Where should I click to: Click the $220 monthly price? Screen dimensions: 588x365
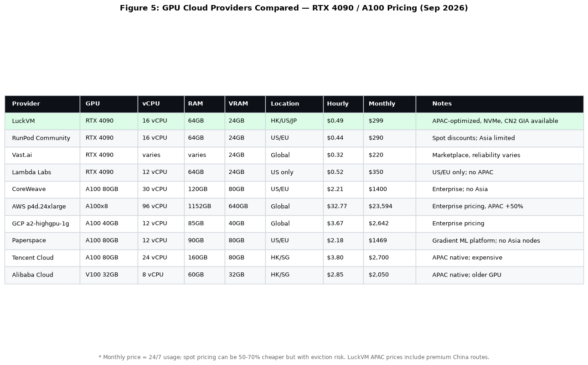click(x=390, y=155)
